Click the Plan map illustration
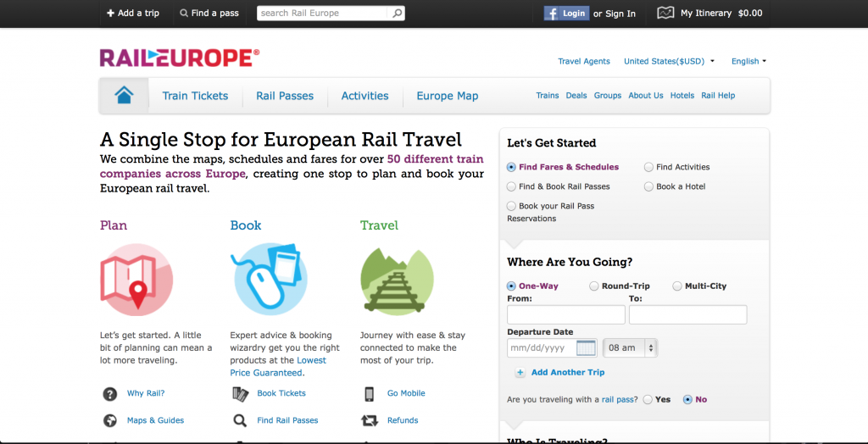 (136, 280)
